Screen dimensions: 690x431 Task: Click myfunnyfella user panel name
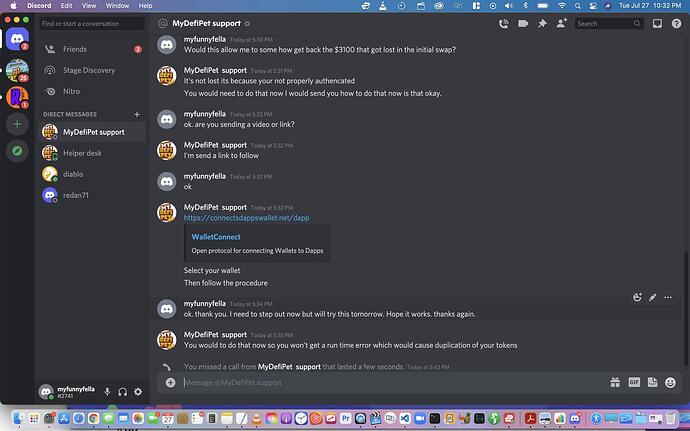click(76, 389)
